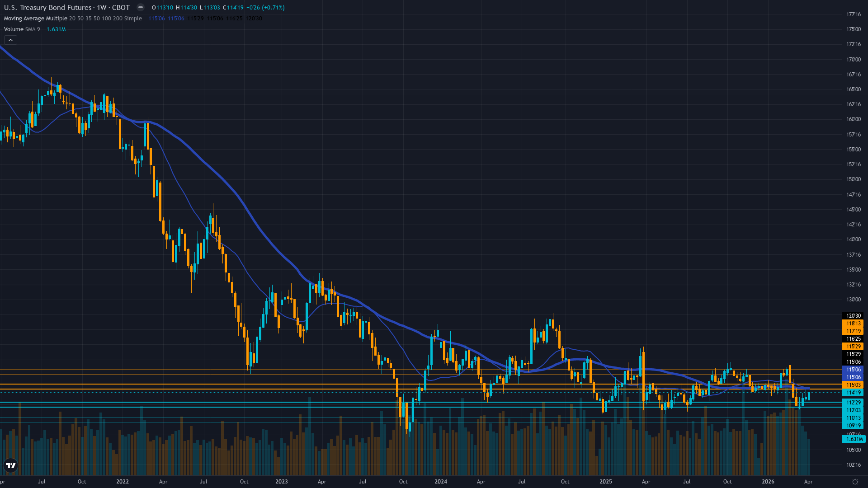
Task: Click the cyan 109'19 price scale label
Action: pyautogui.click(x=853, y=426)
